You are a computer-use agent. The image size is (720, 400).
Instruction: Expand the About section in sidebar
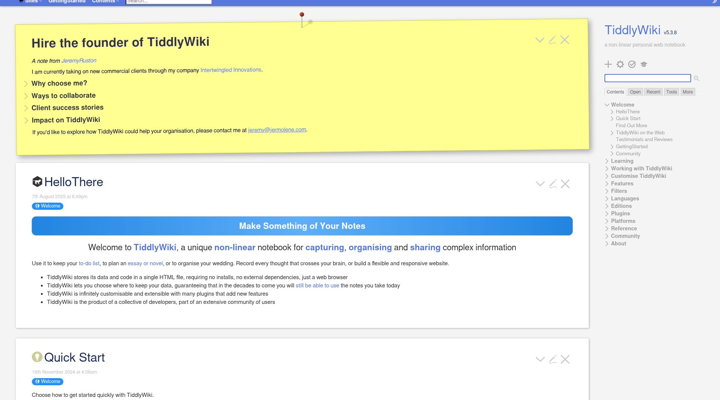click(x=607, y=243)
